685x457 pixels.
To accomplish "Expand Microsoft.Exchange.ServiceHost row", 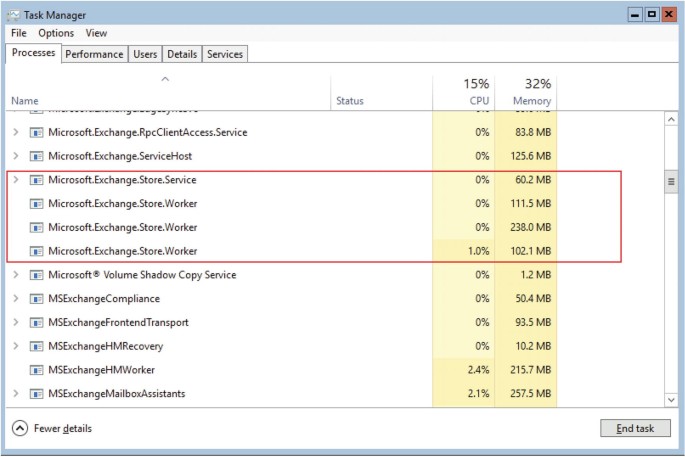I will [16, 156].
